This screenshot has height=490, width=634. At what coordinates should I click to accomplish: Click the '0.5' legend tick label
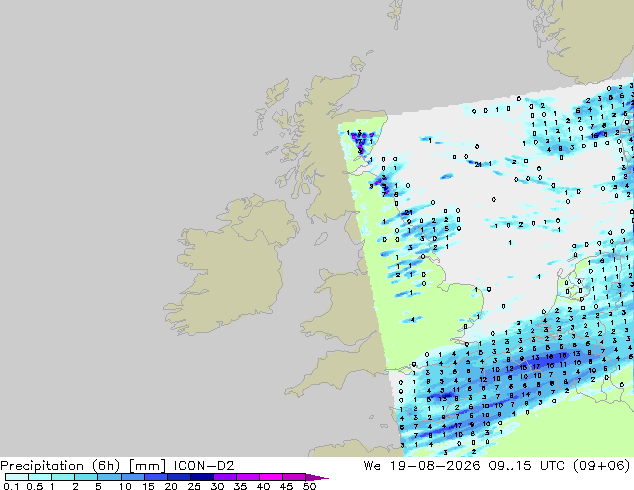34,486
